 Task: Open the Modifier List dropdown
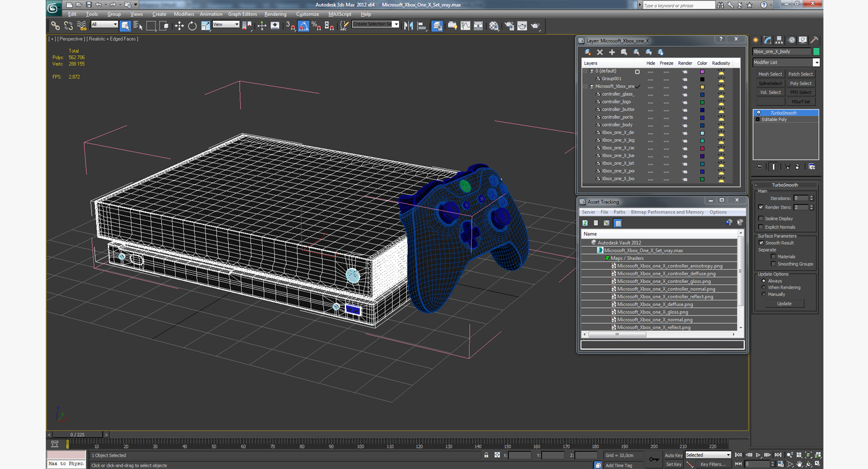click(786, 62)
